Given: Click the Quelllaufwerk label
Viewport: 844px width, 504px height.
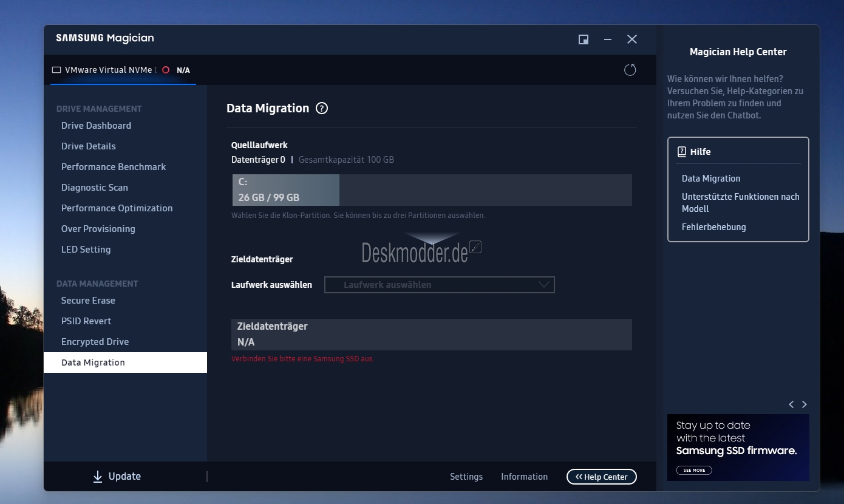Looking at the screenshot, I should 259,145.
